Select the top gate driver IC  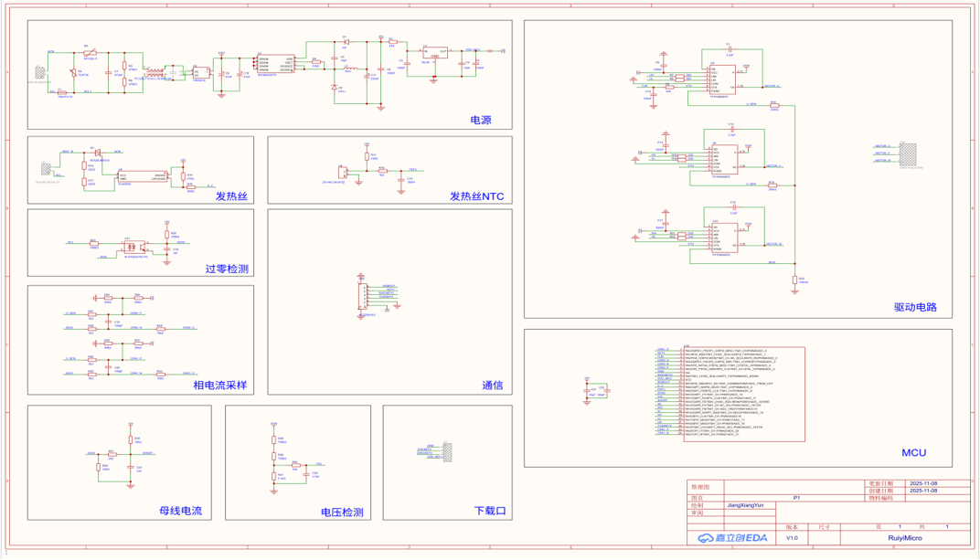[x=722, y=79]
